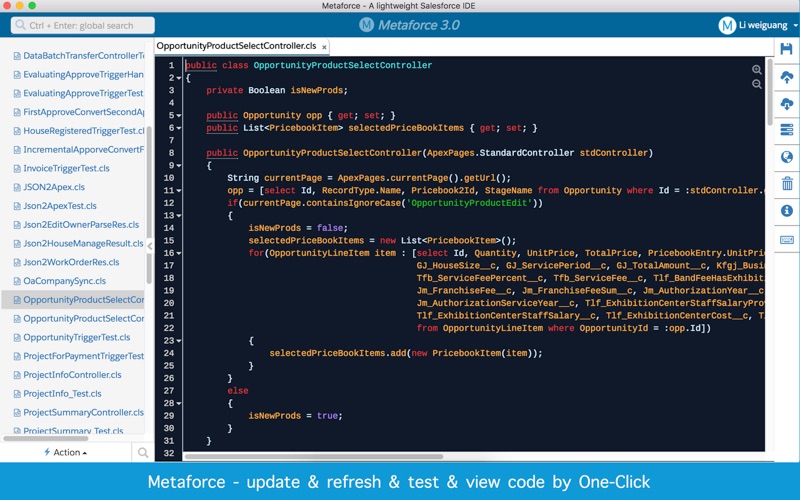
Task: Click file icon of OaCompanySync.cls
Action: click(x=17, y=281)
